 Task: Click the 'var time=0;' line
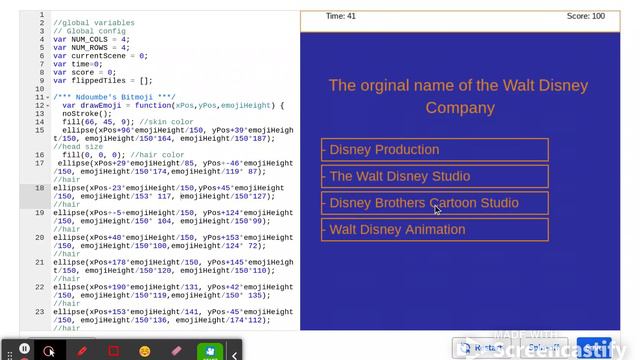point(78,64)
